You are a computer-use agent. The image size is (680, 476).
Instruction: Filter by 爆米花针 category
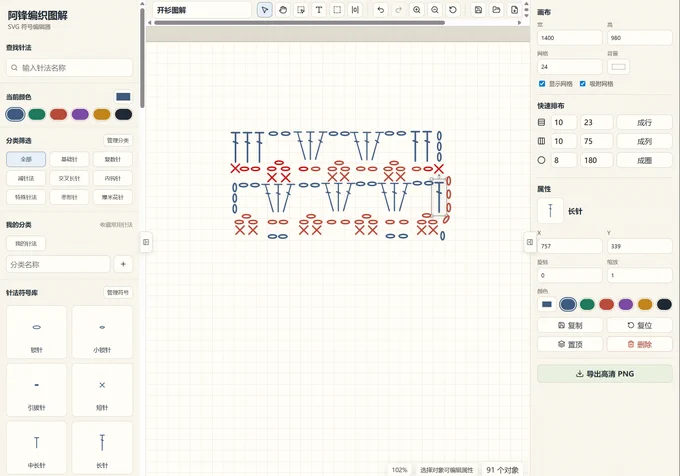click(113, 197)
